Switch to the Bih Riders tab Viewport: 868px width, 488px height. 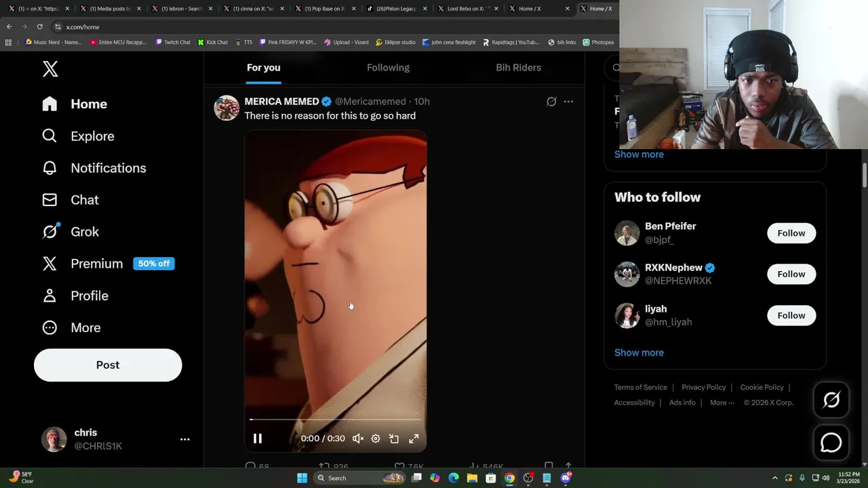(x=518, y=68)
